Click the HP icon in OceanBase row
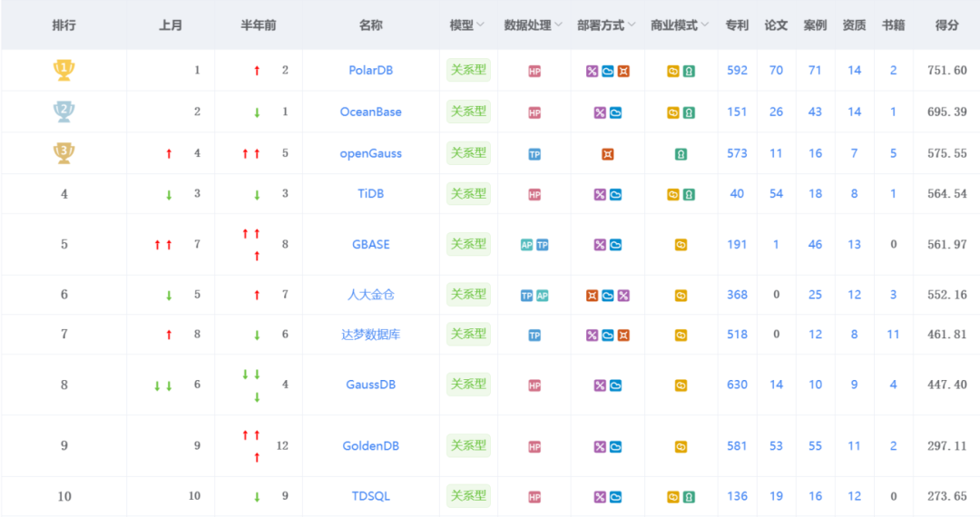 point(534,113)
